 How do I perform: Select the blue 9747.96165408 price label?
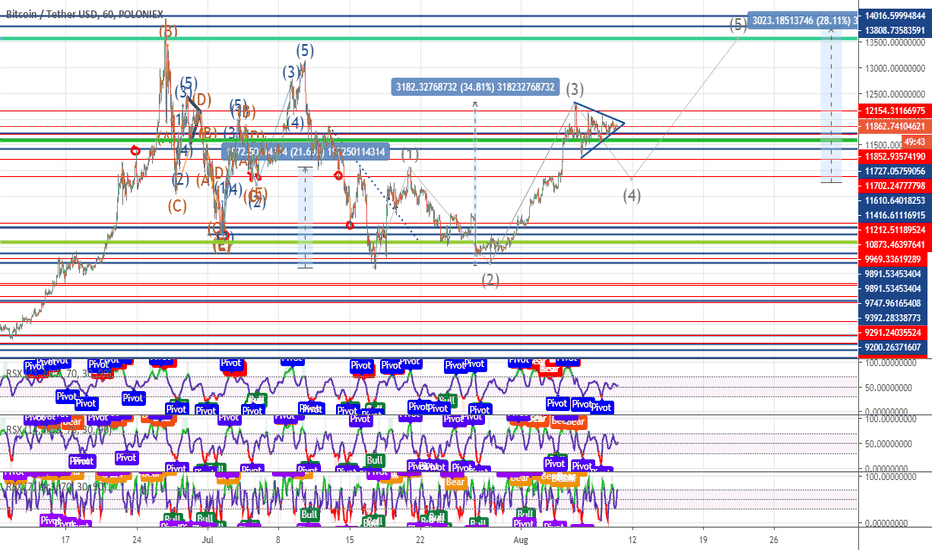point(895,303)
